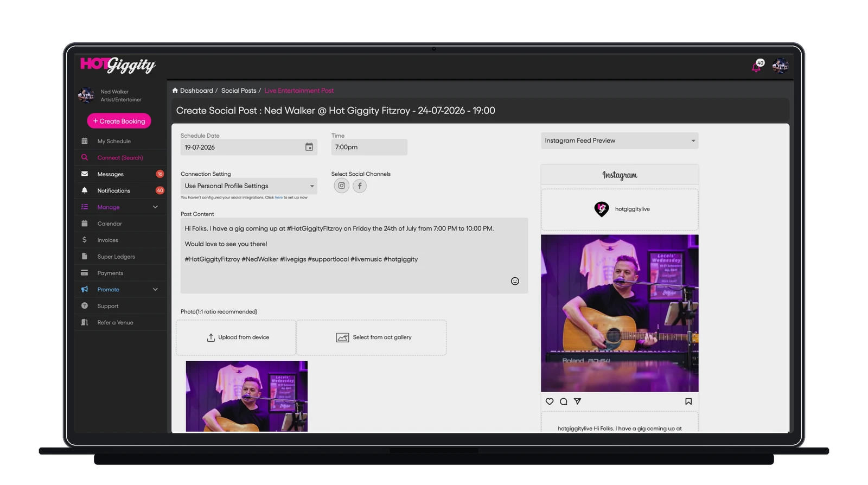The image size is (868, 485).
Task: Click the Instagram preview post image
Action: (620, 313)
